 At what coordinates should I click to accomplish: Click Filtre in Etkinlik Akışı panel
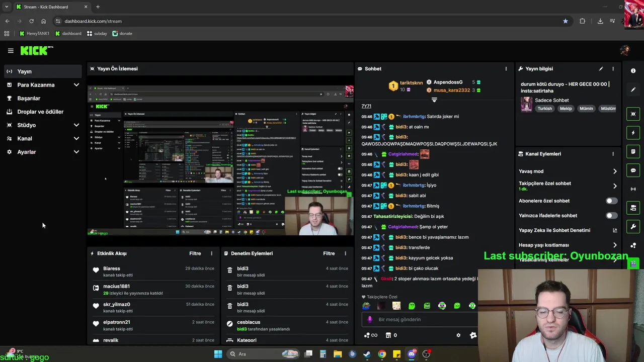[x=195, y=253]
